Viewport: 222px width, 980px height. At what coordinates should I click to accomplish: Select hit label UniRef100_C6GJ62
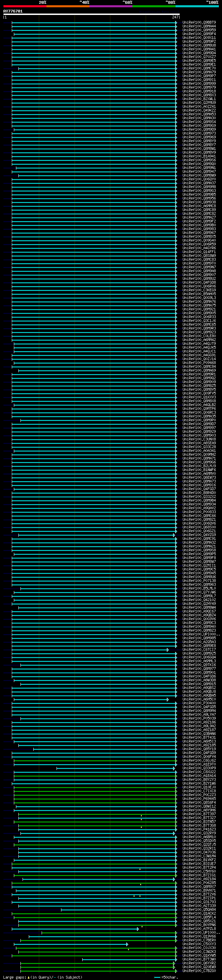[199, 761]
